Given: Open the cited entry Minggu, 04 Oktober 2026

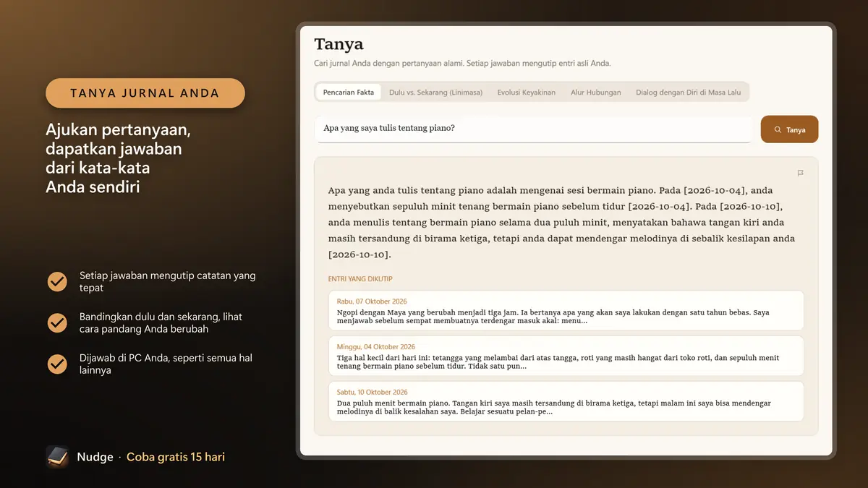Looking at the screenshot, I should 566,356.
